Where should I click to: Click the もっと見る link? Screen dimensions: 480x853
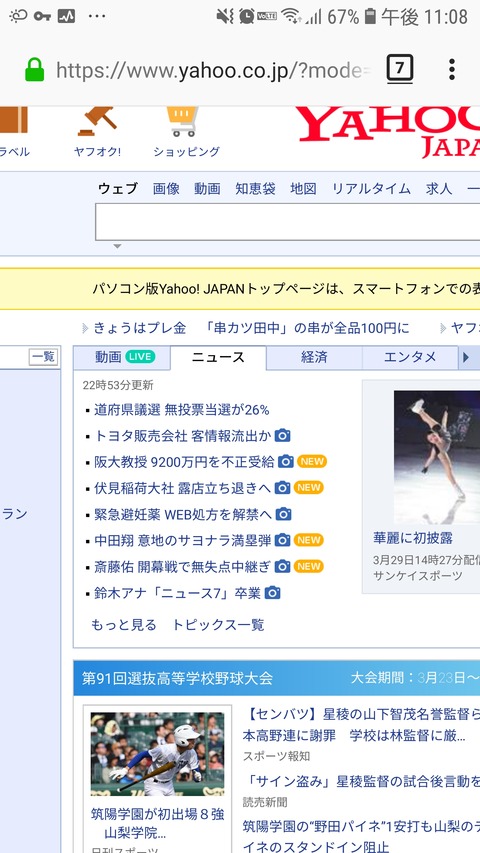click(124, 625)
